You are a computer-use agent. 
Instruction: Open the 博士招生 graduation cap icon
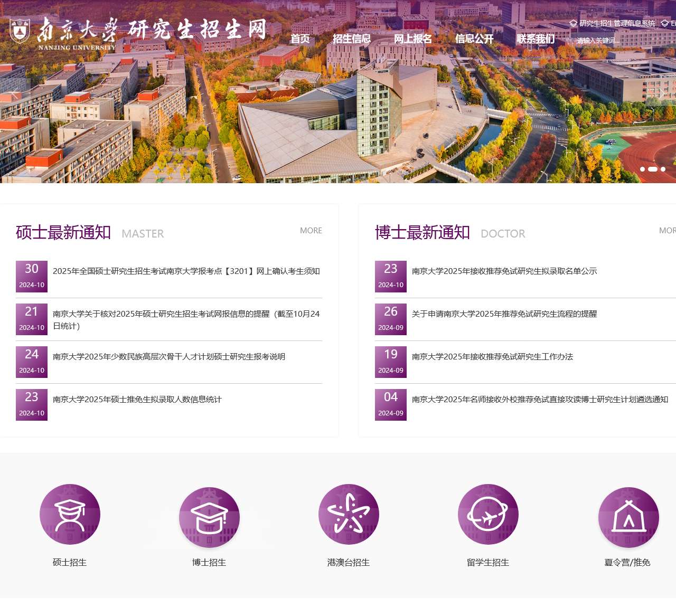coord(209,517)
